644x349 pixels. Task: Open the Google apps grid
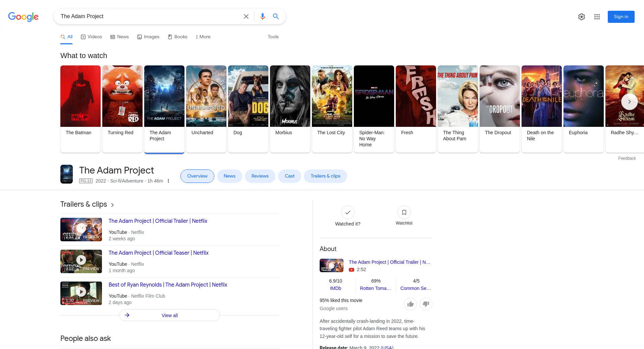(597, 17)
